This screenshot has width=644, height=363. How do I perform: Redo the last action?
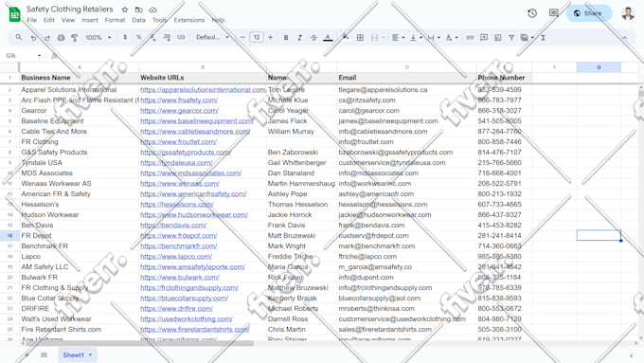(x=47, y=38)
